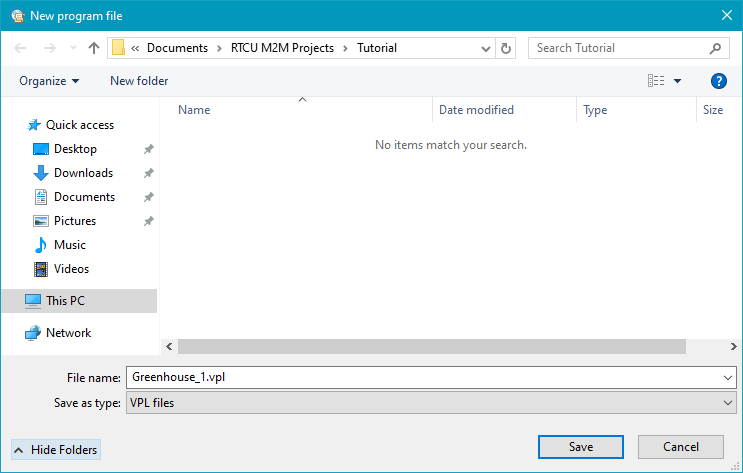Click the Up one level arrow
The height and width of the screenshot is (473, 743).
point(94,48)
